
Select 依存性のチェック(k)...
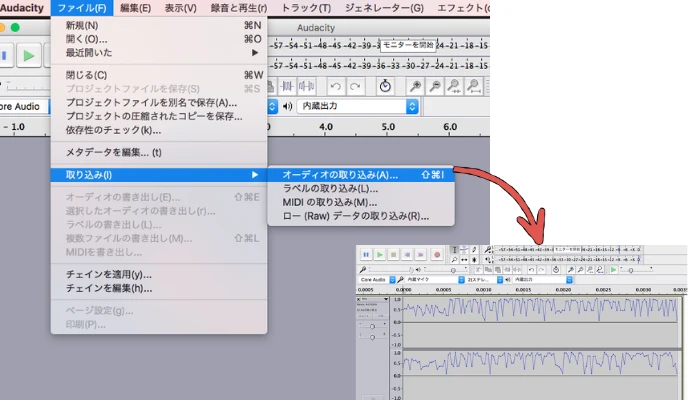point(159,130)
